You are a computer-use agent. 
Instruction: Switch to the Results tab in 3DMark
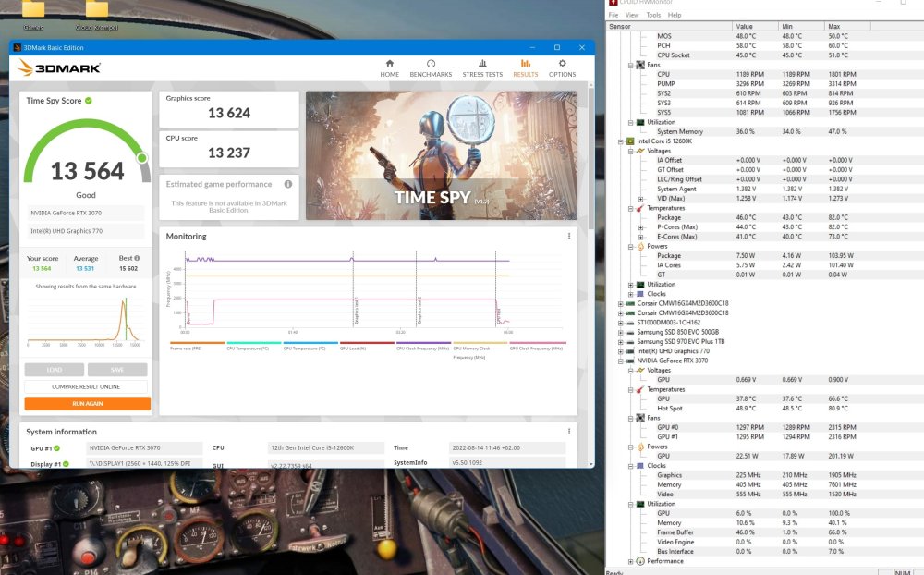525,68
